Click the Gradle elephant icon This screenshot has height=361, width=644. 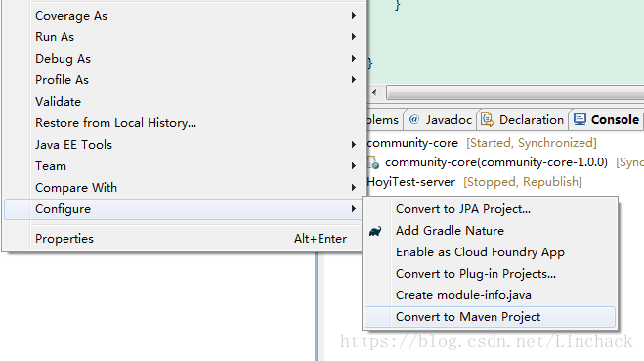tap(375, 231)
